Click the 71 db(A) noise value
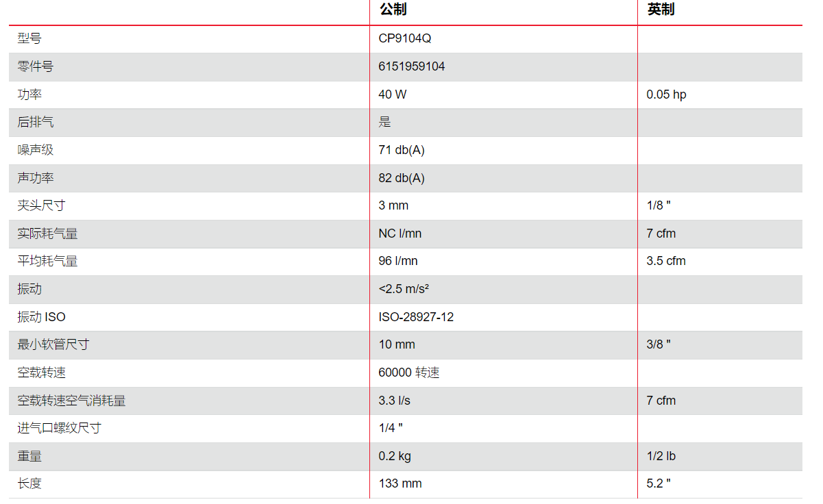 coord(402,150)
